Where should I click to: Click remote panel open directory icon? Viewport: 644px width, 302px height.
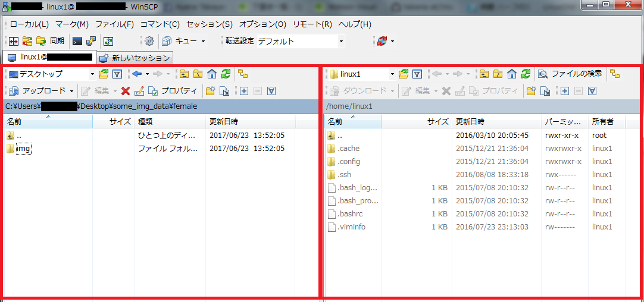(x=404, y=74)
